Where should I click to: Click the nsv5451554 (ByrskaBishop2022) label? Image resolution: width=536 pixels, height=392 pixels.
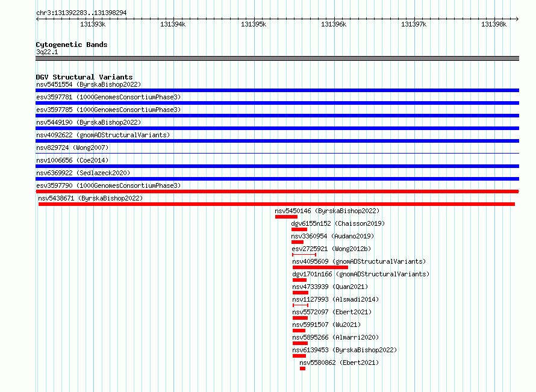(x=89, y=84)
